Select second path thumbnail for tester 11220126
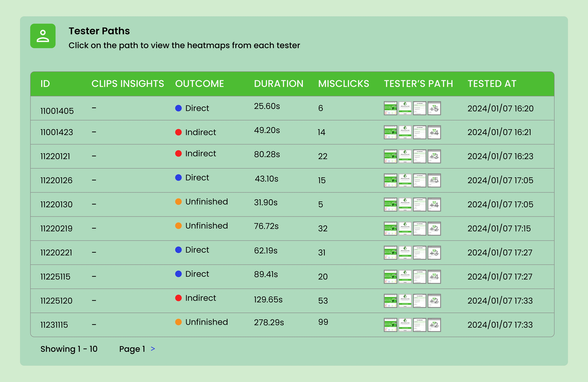The height and width of the screenshot is (382, 588). (x=405, y=180)
